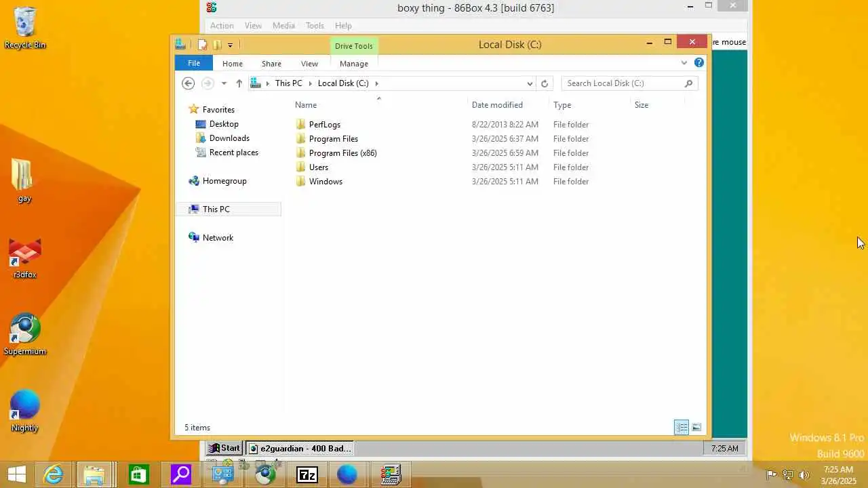Open the Control Panel taskbar icon
Screen dimensions: 868x488
222,474
